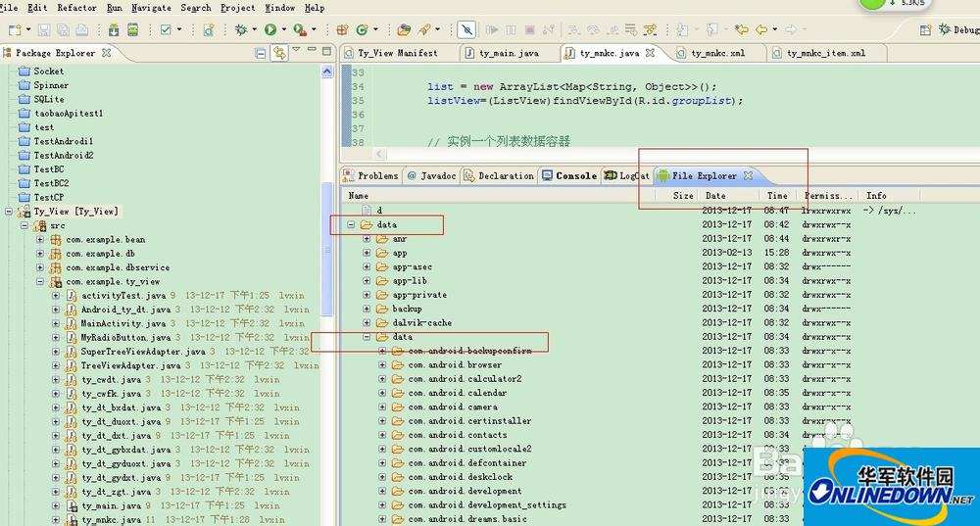Open the Declaration view tab

coord(499,176)
